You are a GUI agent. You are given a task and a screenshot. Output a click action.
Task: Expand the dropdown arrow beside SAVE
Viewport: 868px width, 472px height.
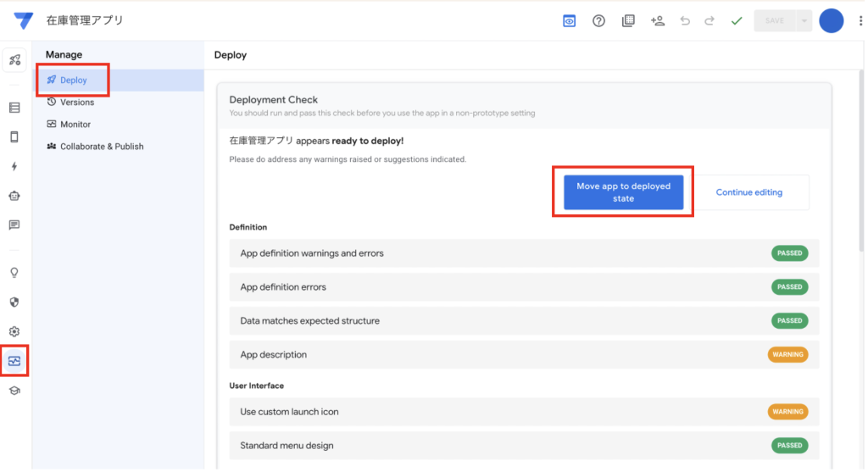coord(804,20)
